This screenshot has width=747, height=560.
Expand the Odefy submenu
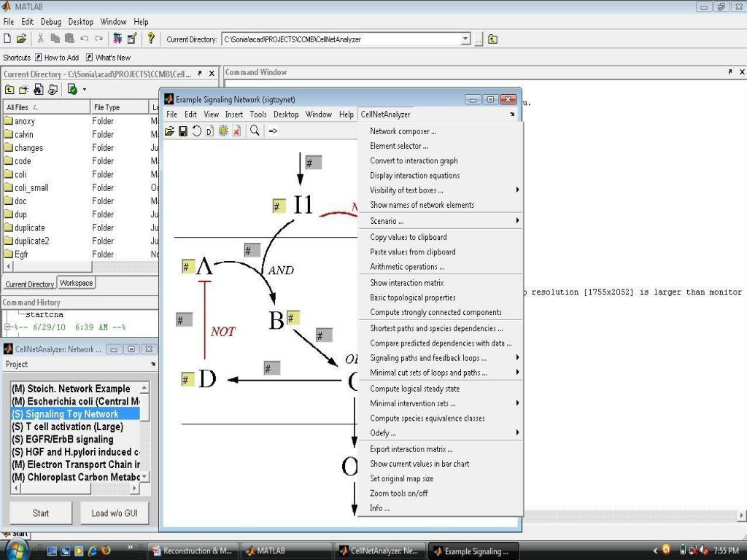tap(517, 432)
